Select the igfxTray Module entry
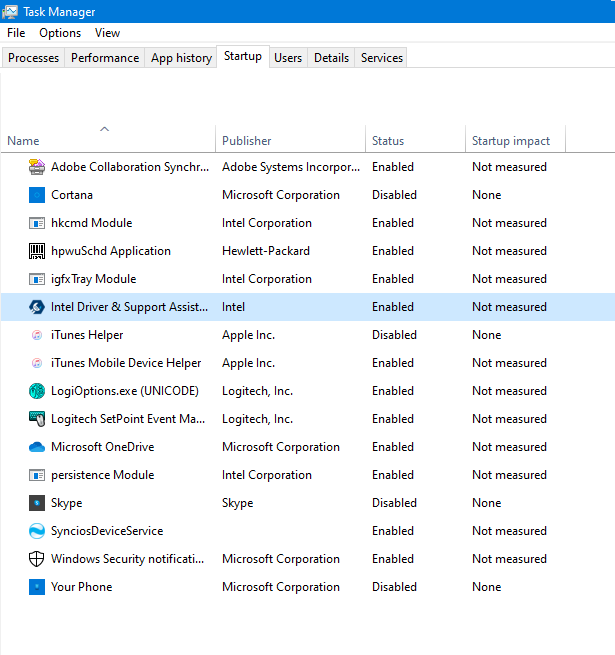615x655 pixels. pos(94,279)
